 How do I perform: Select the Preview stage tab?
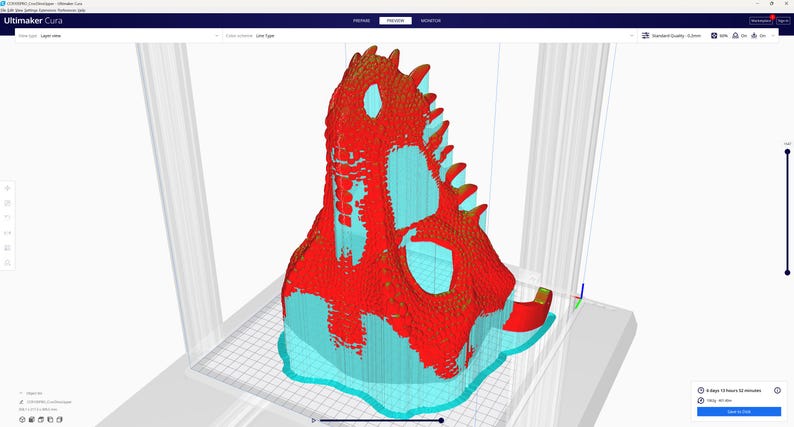click(x=395, y=21)
